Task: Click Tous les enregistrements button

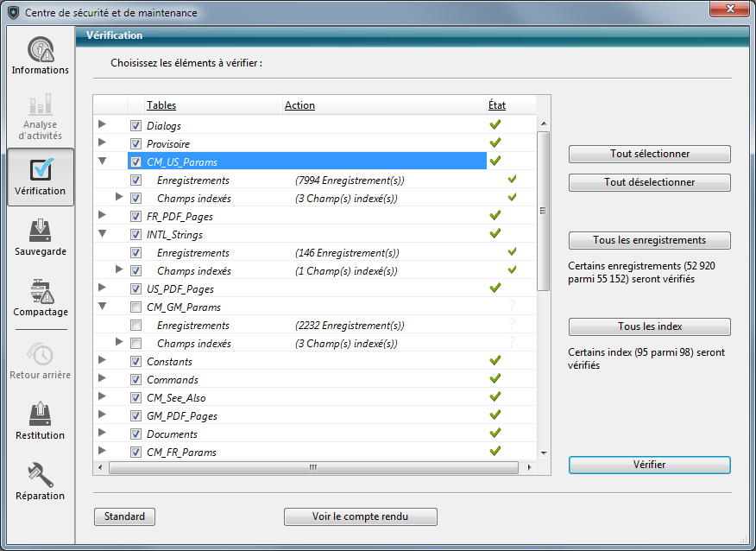Action: click(650, 240)
